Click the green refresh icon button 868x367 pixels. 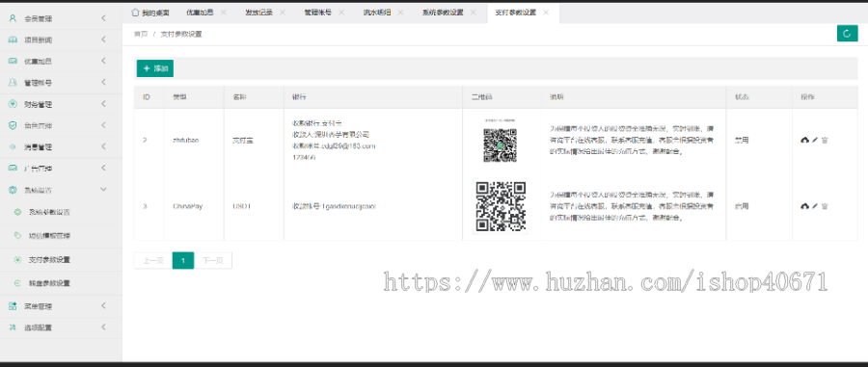click(847, 33)
